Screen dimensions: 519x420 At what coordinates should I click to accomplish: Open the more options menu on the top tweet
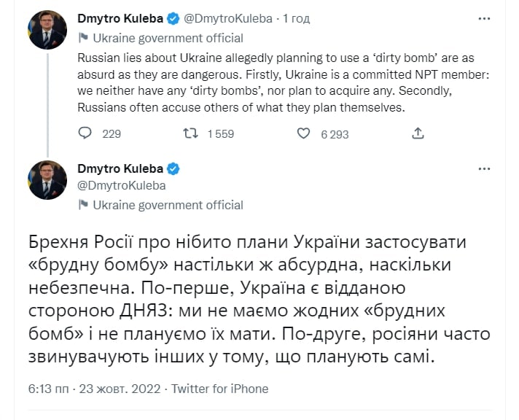pos(483,17)
